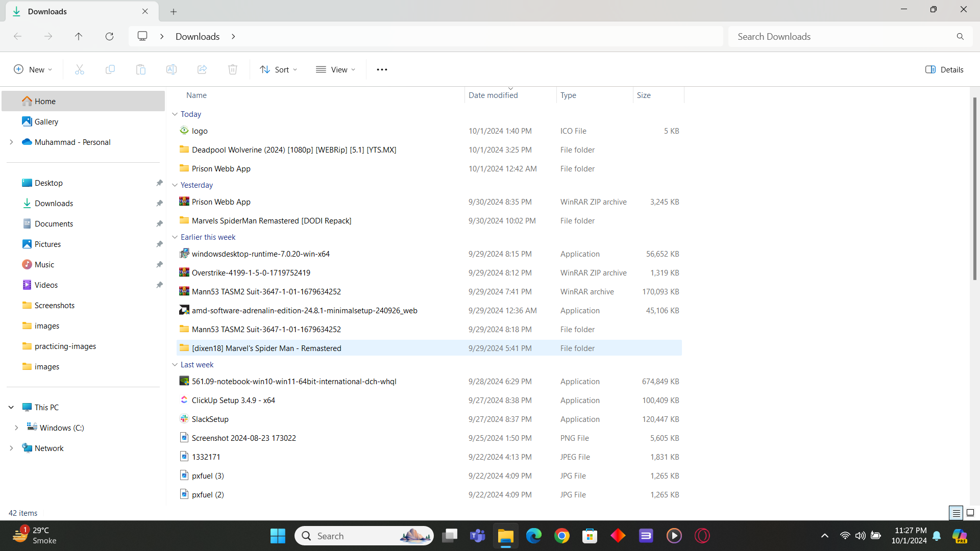Screen dimensions: 980x551
Task: Collapse the Earlier this week group
Action: 175,237
